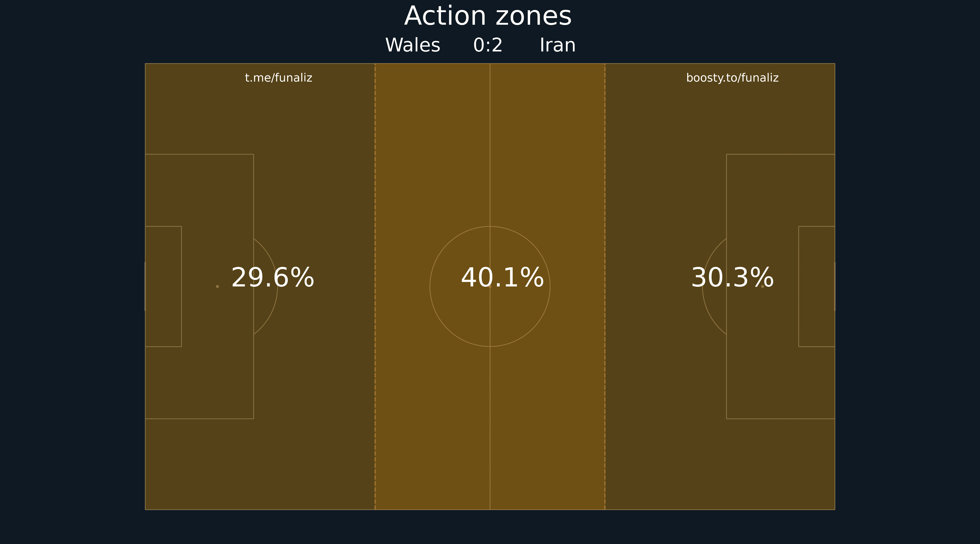This screenshot has height=544, width=980.
Task: Click the center spot of the pitch
Action: coord(490,286)
